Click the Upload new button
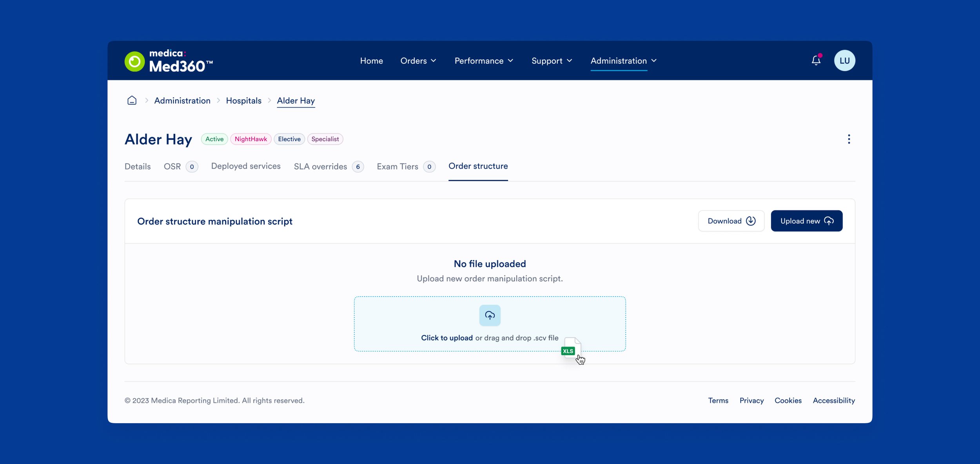 point(806,221)
